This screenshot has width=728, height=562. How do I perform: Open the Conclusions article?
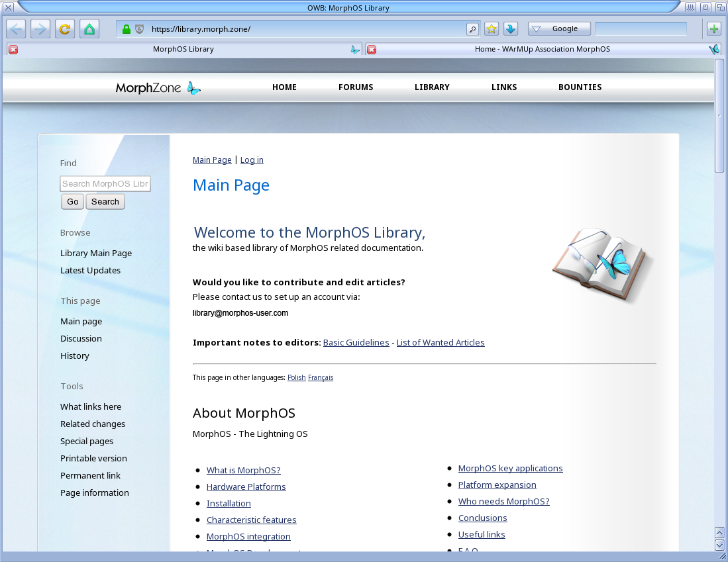click(x=482, y=518)
